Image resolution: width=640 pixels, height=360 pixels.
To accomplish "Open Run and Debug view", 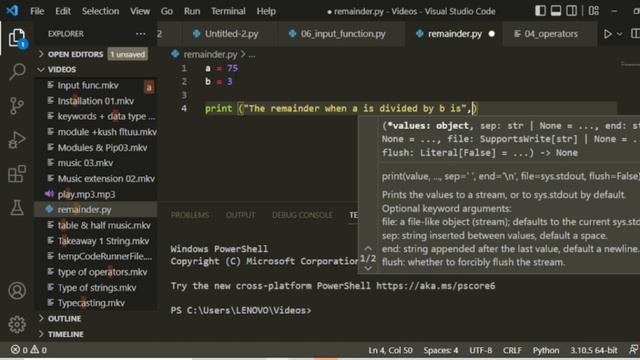I will click(17, 140).
